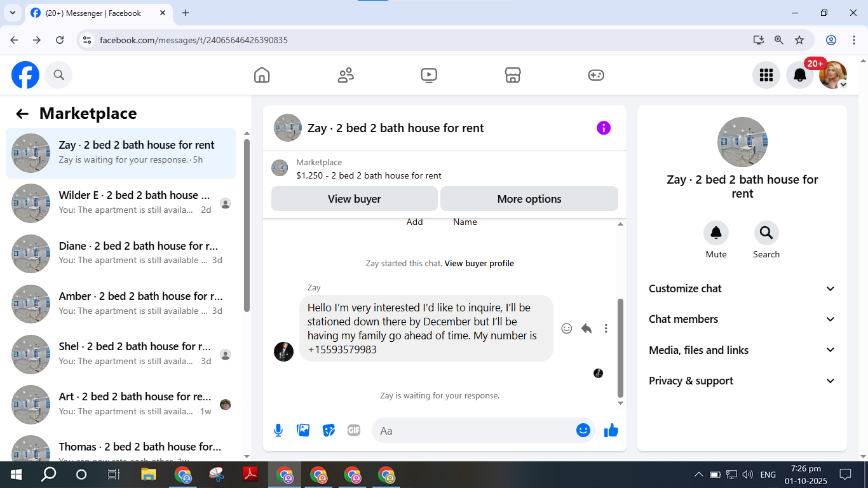The height and width of the screenshot is (488, 868).
Task: Click the browser tab search dropdown arrow
Action: [12, 13]
